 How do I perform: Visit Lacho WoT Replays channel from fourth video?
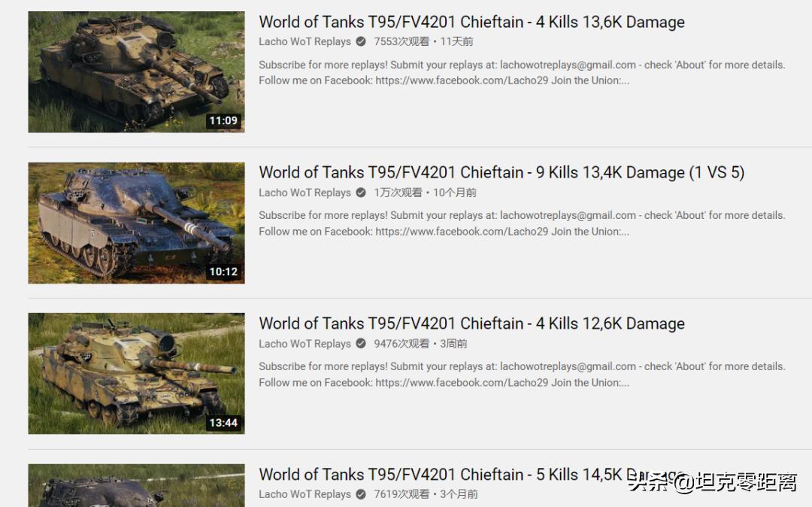(305, 494)
